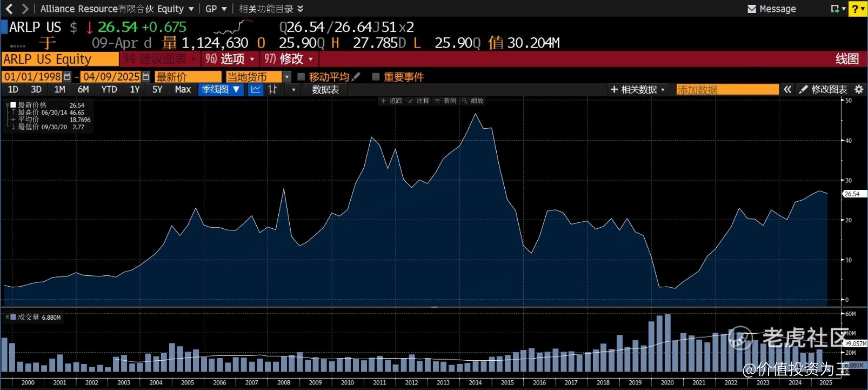Image resolution: width=868 pixels, height=390 pixels.
Task: Open calendar picker for end date
Action: point(146,77)
